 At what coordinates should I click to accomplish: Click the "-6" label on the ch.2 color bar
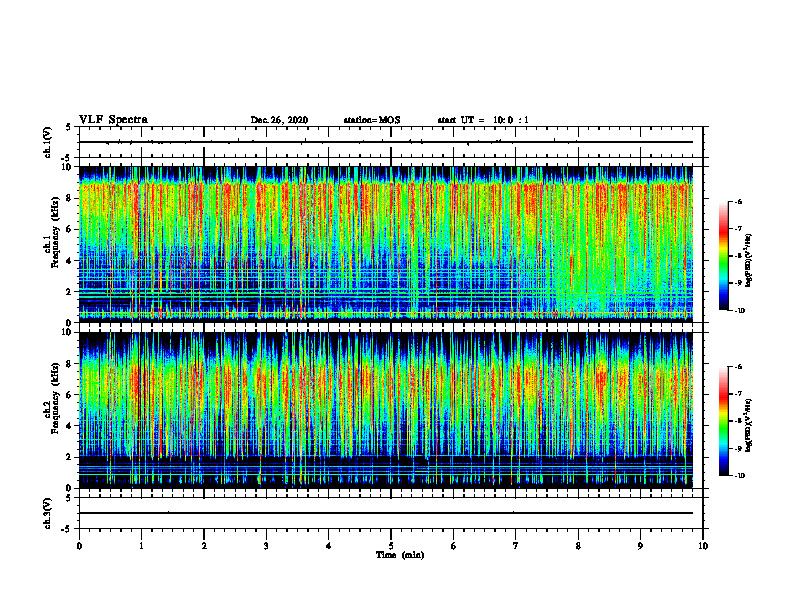(x=738, y=367)
